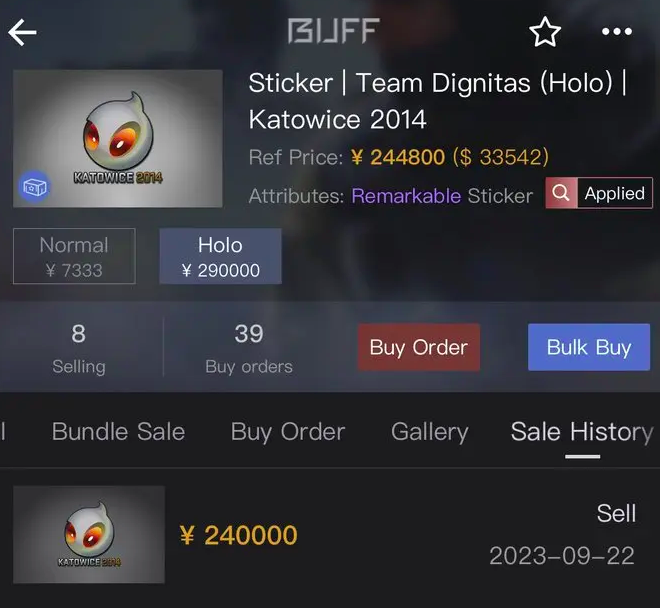Open the ¥ 240000 sale history thumbnail

[x=89, y=534]
